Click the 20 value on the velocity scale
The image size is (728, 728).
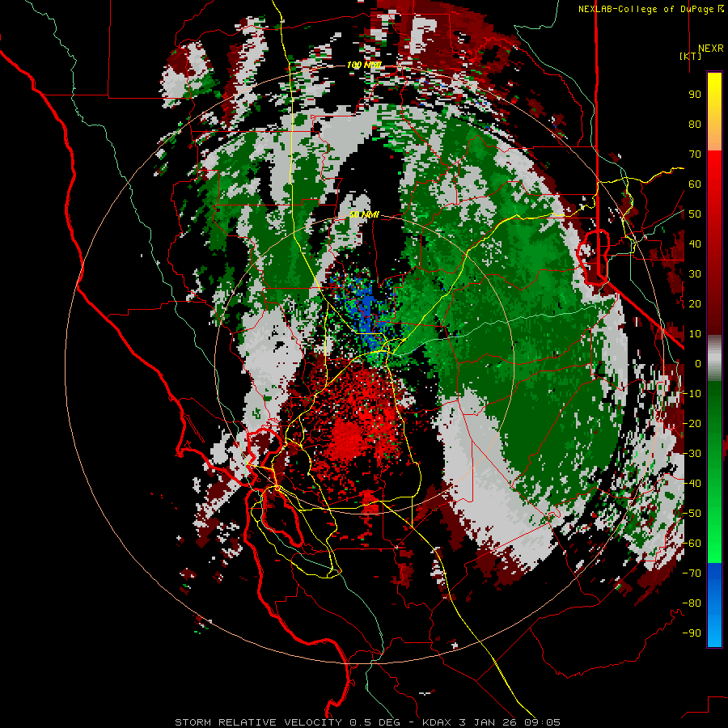tap(695, 303)
